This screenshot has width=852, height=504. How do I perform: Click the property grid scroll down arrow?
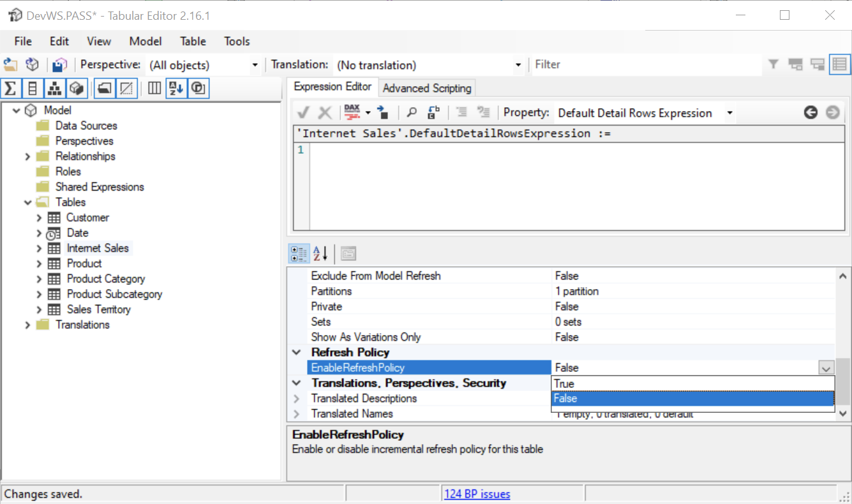pos(843,413)
